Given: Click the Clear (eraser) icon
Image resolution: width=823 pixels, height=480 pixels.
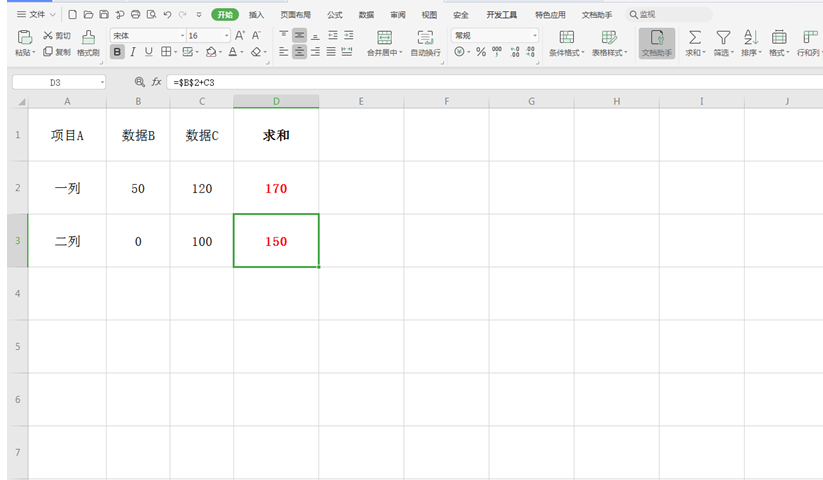Looking at the screenshot, I should (x=256, y=51).
